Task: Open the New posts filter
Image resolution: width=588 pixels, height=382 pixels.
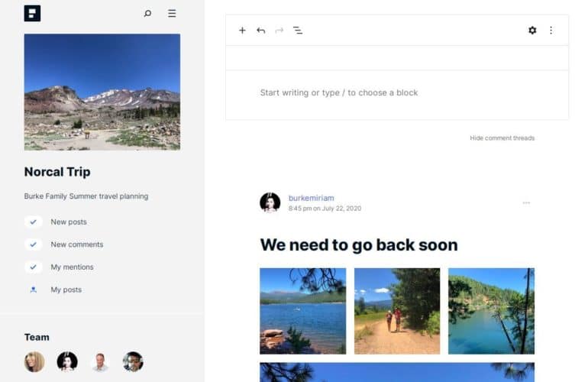Action: [x=69, y=222]
